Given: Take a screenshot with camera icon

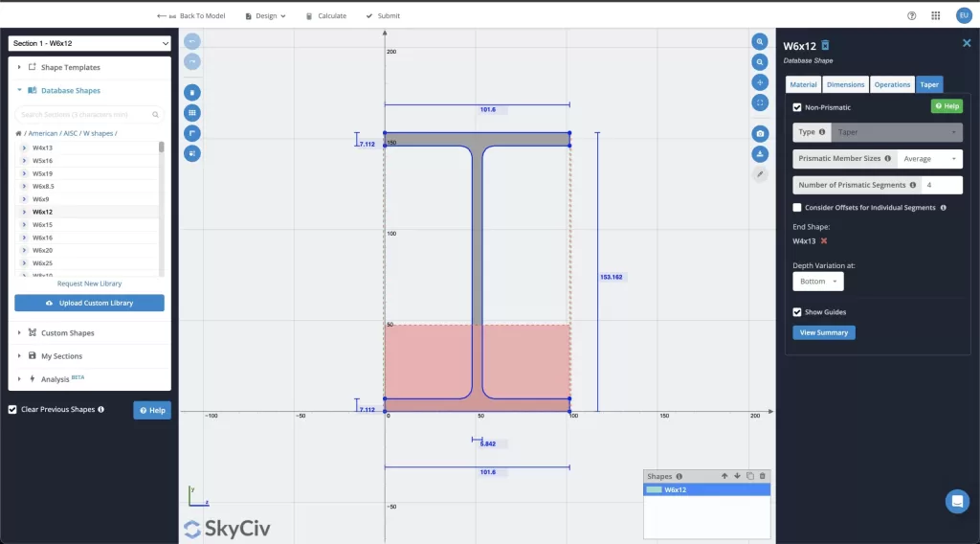Looking at the screenshot, I should tap(759, 133).
